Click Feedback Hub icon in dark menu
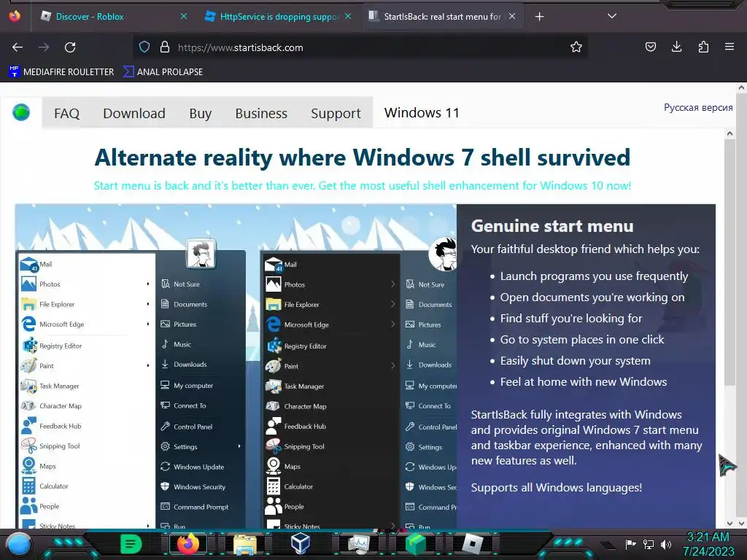Viewport: 747px width, 560px height. (273, 426)
